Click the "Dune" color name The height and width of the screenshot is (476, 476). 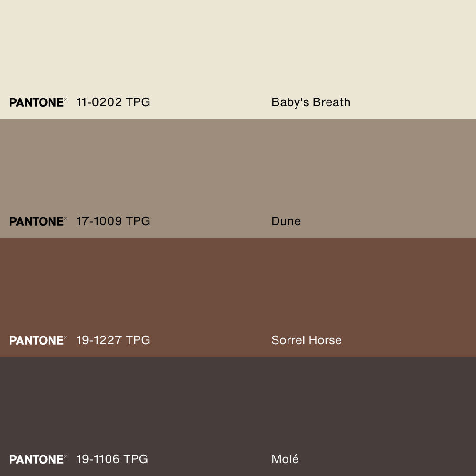point(286,221)
